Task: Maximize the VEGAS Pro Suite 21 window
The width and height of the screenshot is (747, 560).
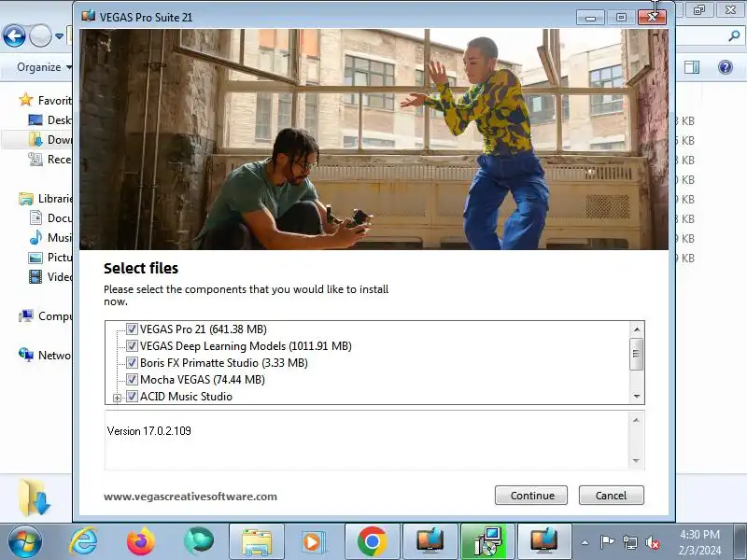Action: point(621,18)
